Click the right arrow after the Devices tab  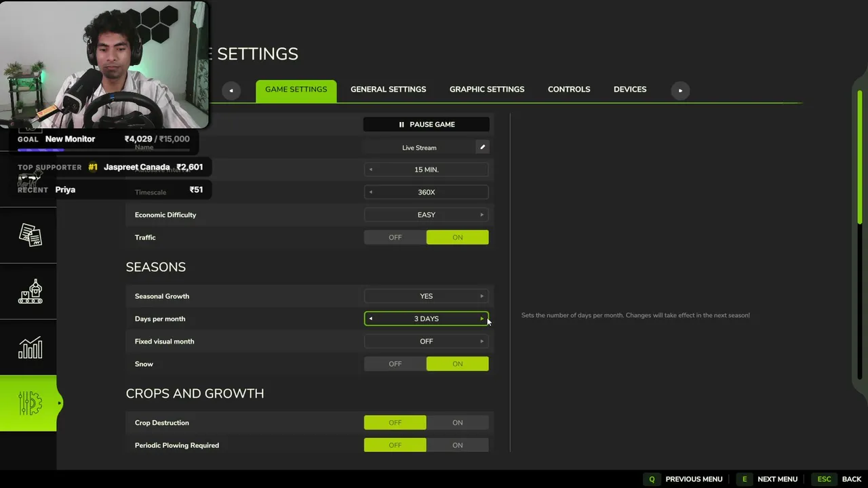680,90
